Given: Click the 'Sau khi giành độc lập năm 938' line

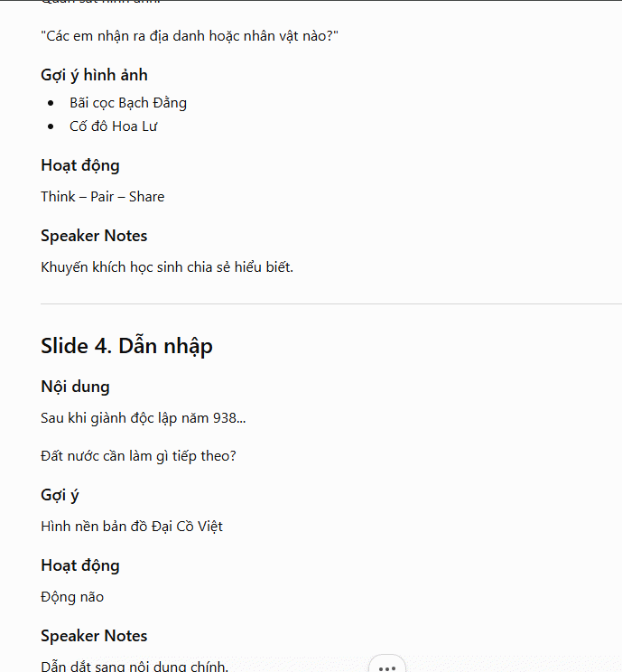Looking at the screenshot, I should [x=143, y=418].
